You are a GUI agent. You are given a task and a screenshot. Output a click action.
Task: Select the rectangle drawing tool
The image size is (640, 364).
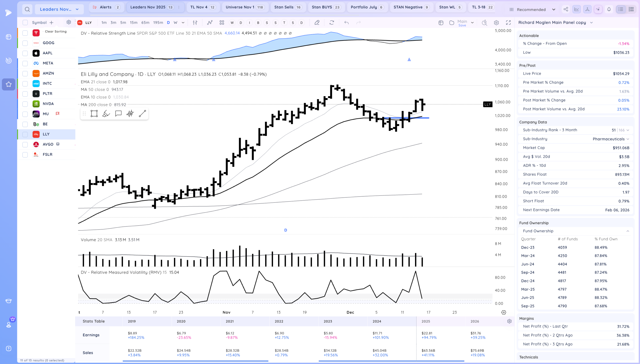tap(94, 114)
